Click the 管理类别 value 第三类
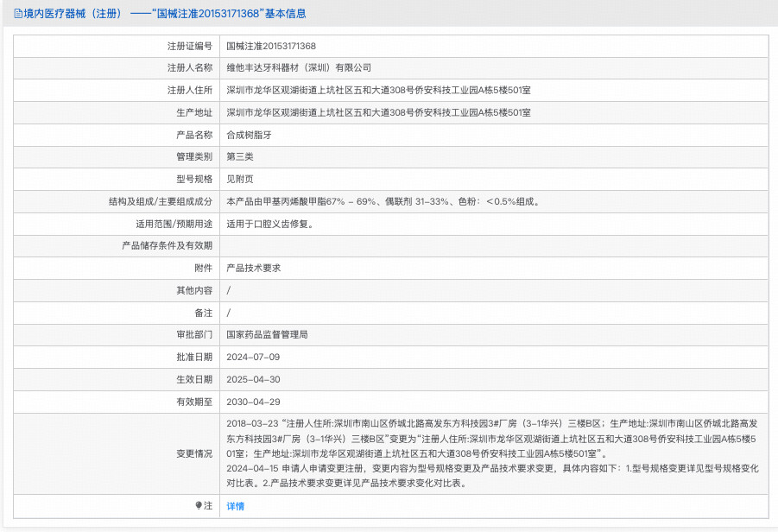 pos(237,156)
